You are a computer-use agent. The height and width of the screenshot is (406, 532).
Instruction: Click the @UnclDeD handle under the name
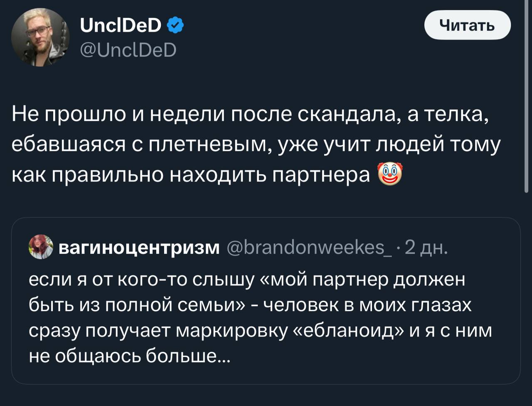128,51
